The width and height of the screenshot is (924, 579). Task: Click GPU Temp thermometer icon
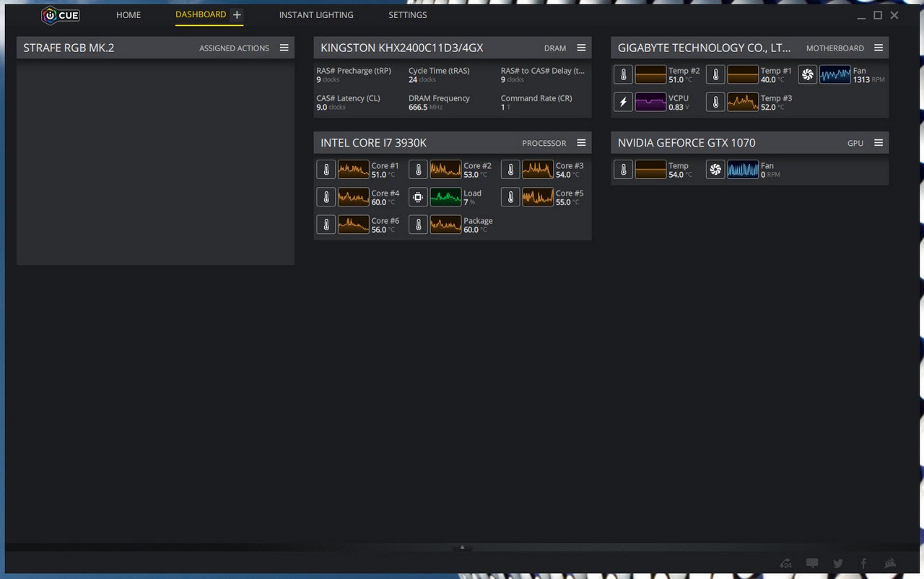point(623,170)
